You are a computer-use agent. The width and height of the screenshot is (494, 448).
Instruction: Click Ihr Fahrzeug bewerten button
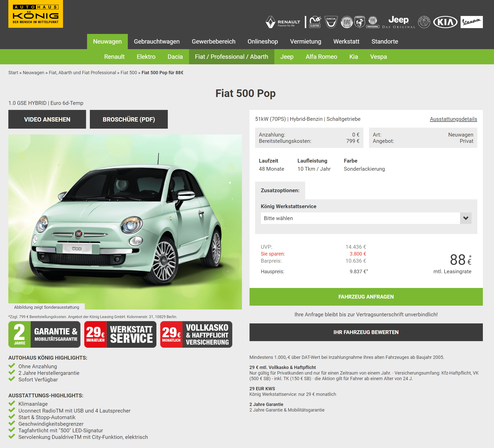pyautogui.click(x=366, y=332)
